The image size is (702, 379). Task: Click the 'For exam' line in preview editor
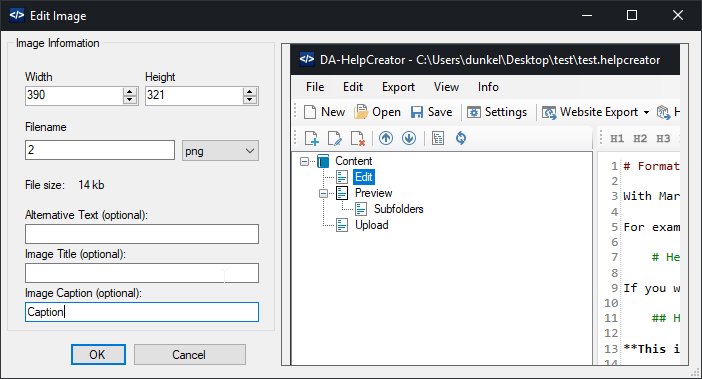click(x=651, y=227)
